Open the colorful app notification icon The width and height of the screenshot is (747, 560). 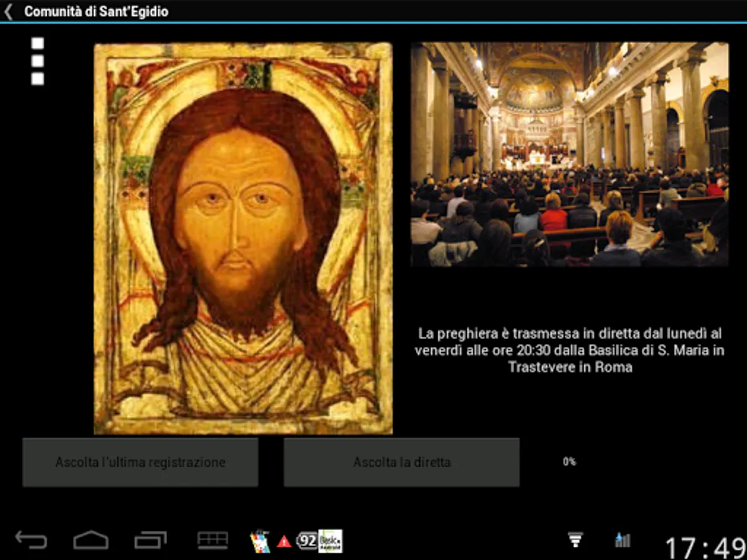coord(260,541)
